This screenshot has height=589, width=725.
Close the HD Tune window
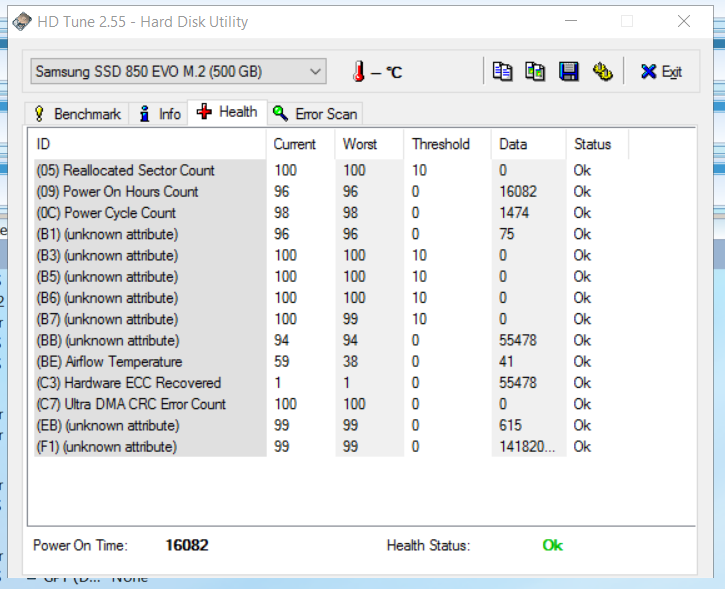pyautogui.click(x=684, y=21)
